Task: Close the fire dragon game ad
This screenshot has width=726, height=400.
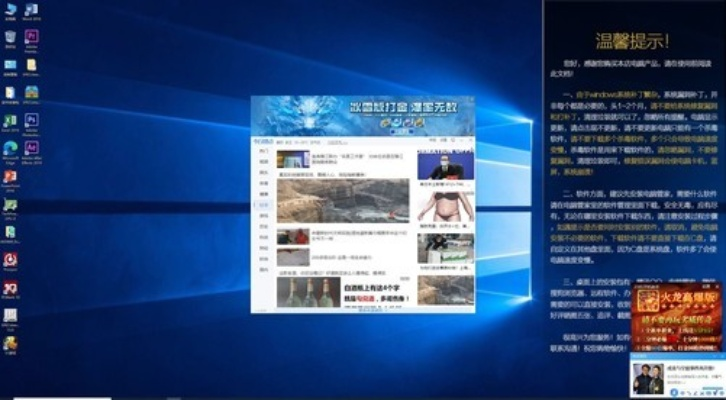Action: [x=718, y=287]
